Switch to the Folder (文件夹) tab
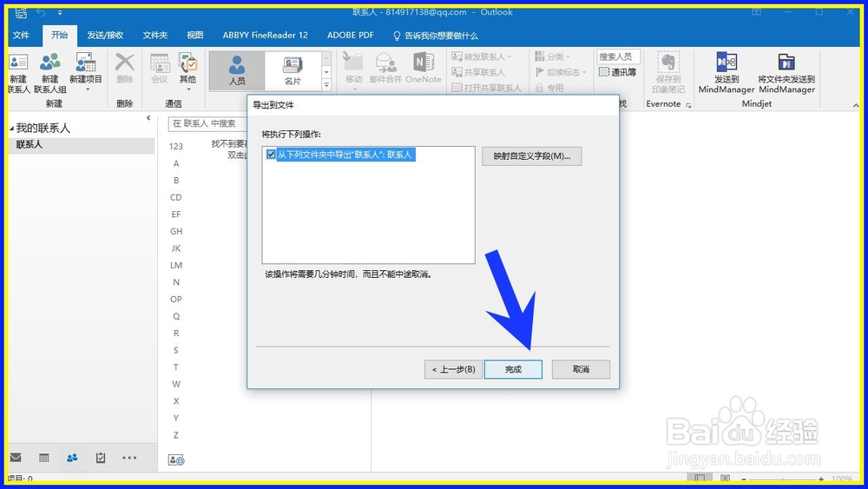This screenshot has height=489, width=868. point(155,35)
